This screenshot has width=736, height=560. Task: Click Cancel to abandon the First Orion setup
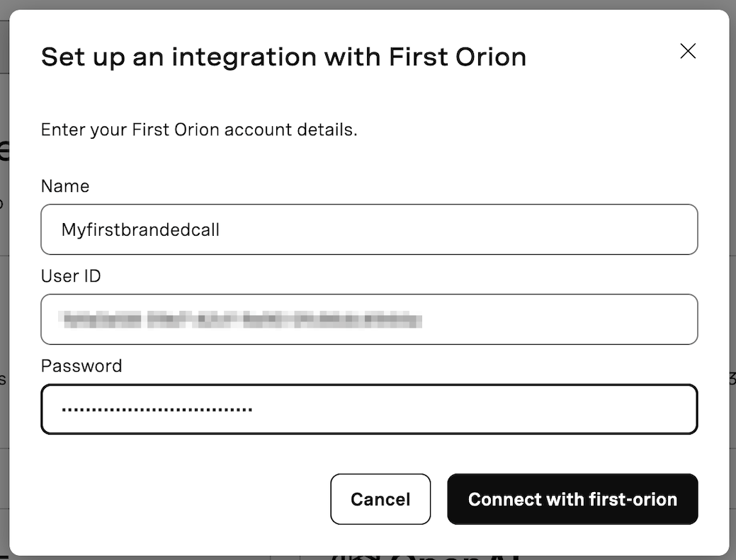coord(380,499)
